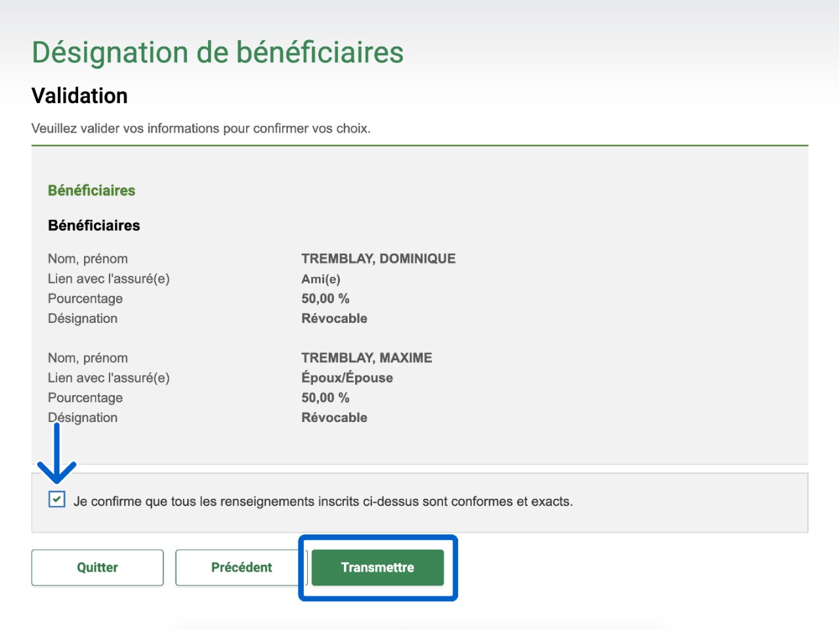Select the name TREMBLAY, MAXIME
840x630 pixels.
(366, 358)
